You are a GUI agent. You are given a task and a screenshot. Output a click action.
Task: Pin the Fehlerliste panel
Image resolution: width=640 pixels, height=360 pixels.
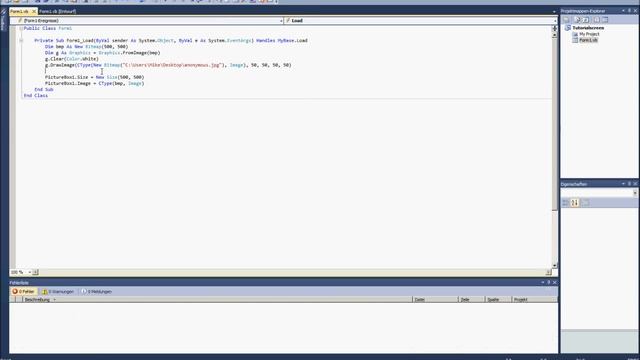click(549, 282)
